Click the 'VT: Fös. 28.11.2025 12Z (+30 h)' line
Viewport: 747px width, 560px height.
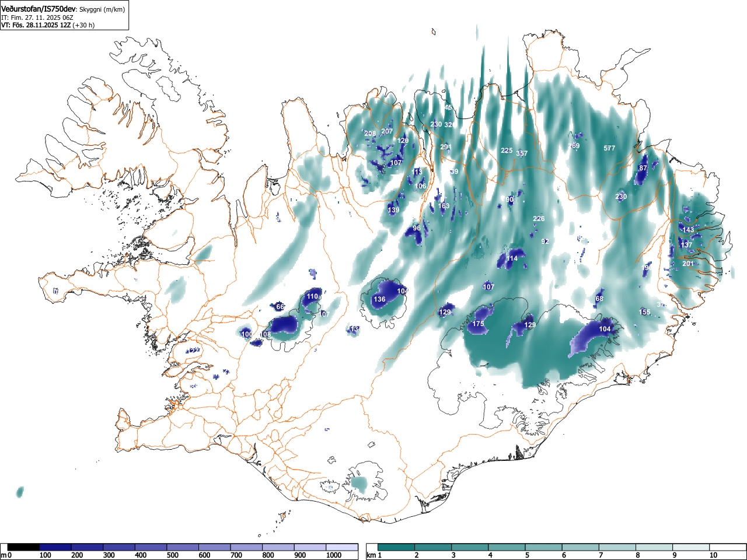(48, 25)
